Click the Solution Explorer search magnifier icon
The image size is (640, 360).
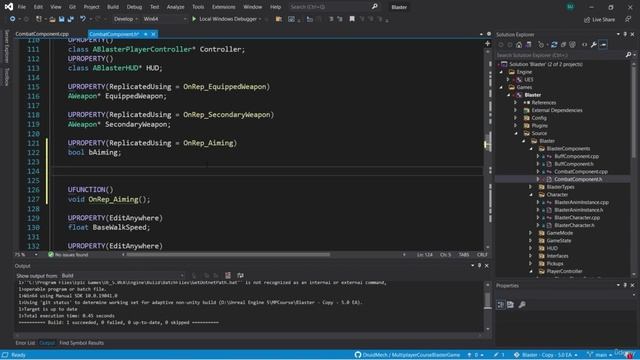629,55
